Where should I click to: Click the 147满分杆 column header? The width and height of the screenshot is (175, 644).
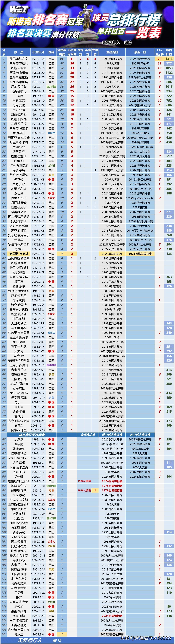point(159,52)
